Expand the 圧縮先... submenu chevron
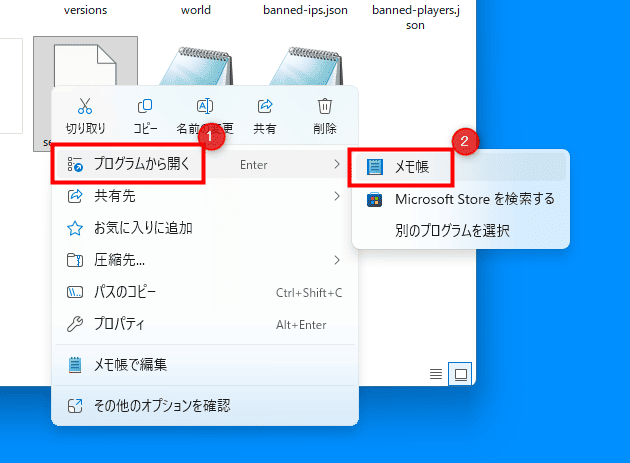The width and height of the screenshot is (630, 463). coord(337,260)
